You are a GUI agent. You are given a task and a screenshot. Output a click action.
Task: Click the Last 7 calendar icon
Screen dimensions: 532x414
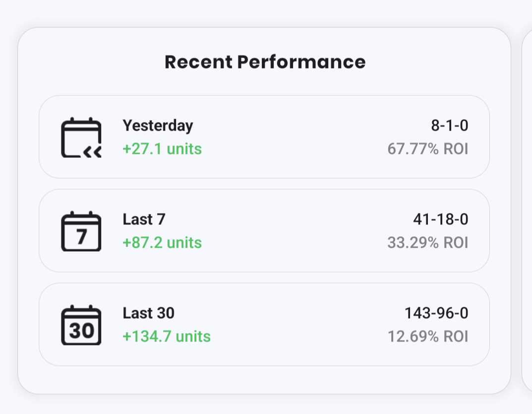pyautogui.click(x=81, y=231)
